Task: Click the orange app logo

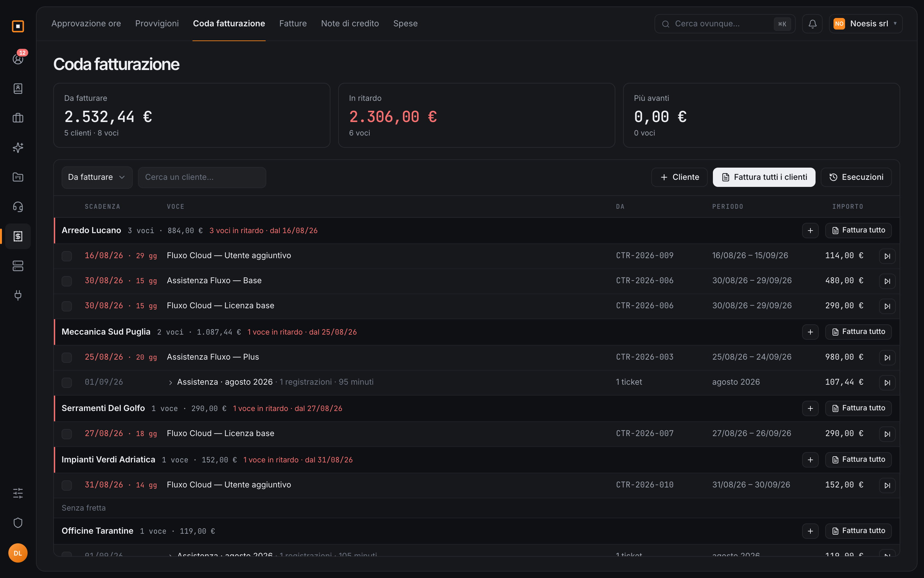Action: [x=18, y=26]
